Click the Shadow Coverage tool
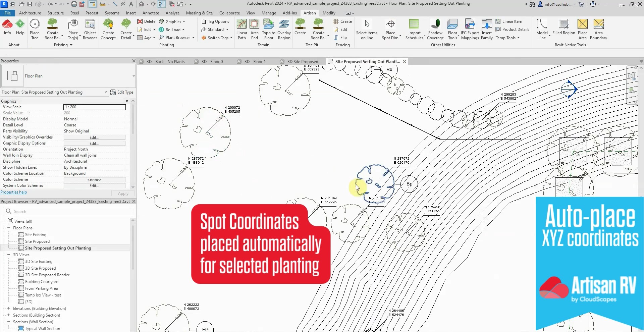Viewport: 644px width, 332px height. [435, 30]
